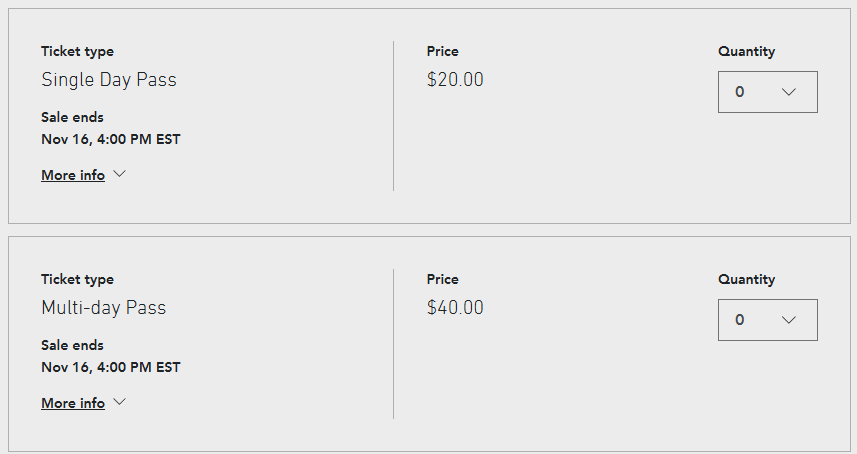Open the Single Day Pass quantity dropdown
This screenshot has width=857, height=454.
(x=768, y=92)
